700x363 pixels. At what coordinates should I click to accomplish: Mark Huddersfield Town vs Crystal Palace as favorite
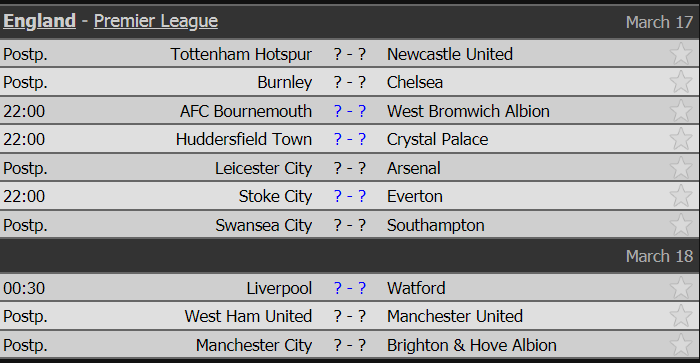click(x=681, y=139)
